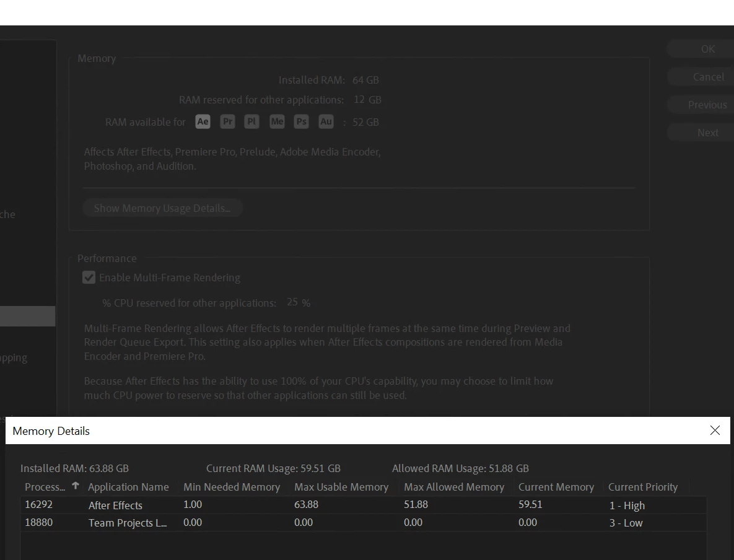Image resolution: width=734 pixels, height=560 pixels.
Task: Close the Memory Details dialog
Action: tap(715, 431)
